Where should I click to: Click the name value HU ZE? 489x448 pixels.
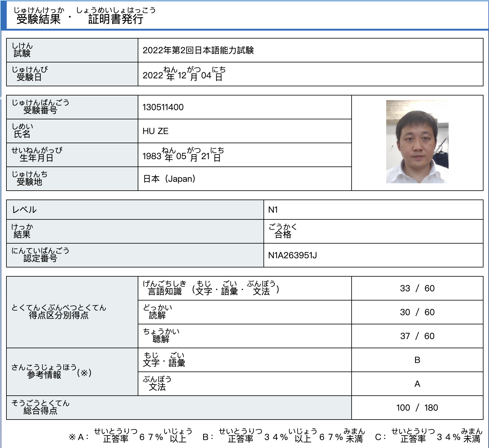click(155, 131)
